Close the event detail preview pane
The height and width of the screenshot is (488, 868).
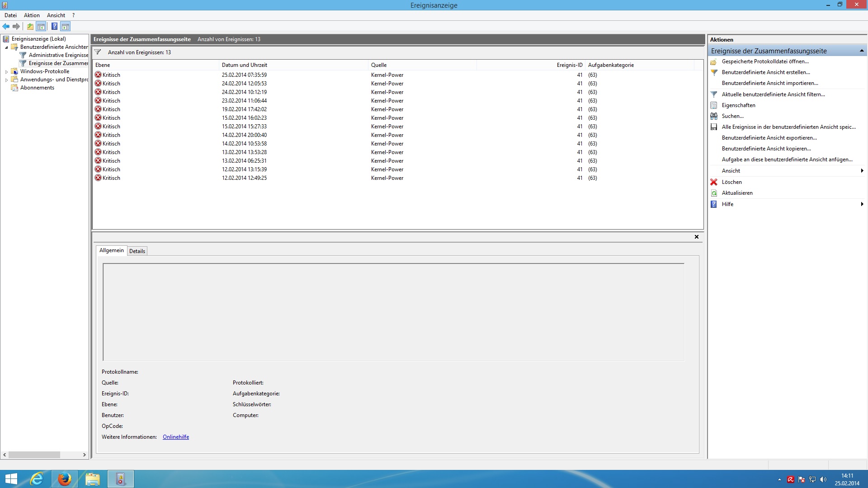coord(697,237)
